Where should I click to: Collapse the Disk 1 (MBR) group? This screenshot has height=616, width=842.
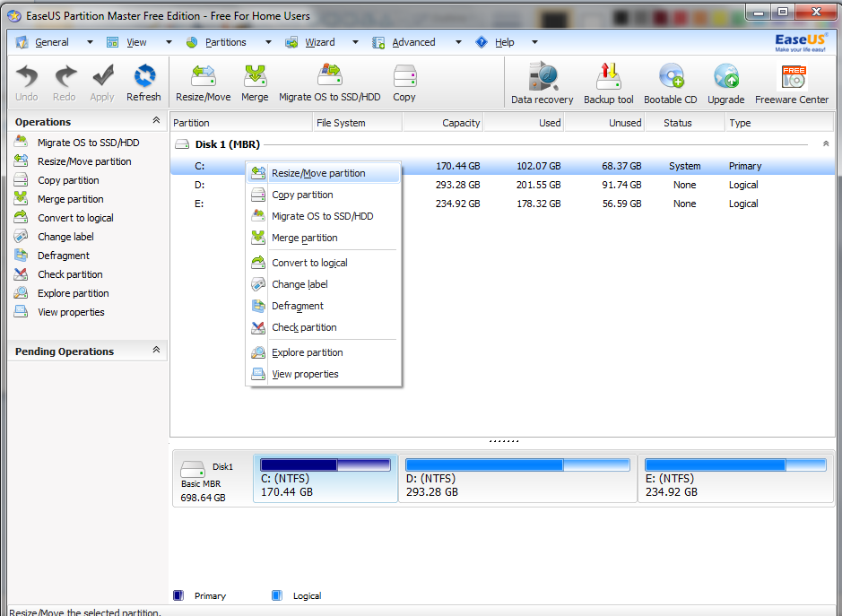[825, 144]
